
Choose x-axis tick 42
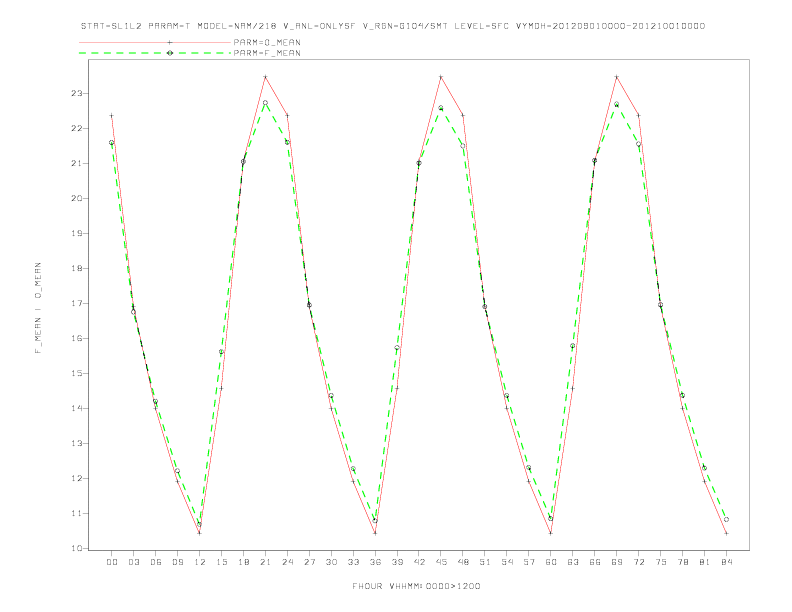click(x=419, y=562)
